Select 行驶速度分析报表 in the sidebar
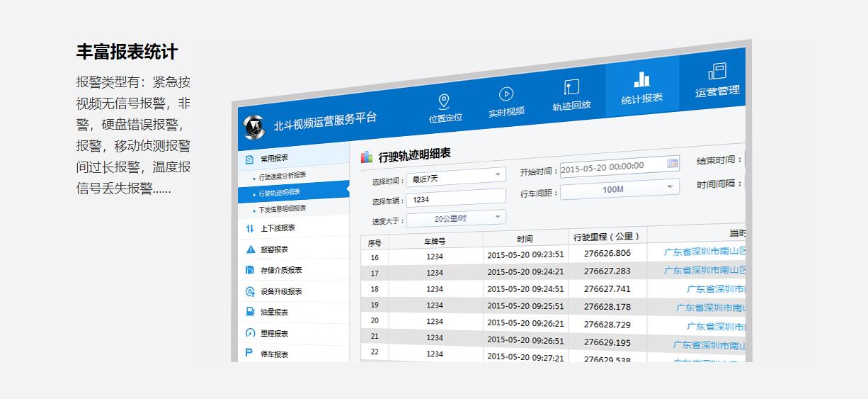The image size is (868, 399). (282, 176)
